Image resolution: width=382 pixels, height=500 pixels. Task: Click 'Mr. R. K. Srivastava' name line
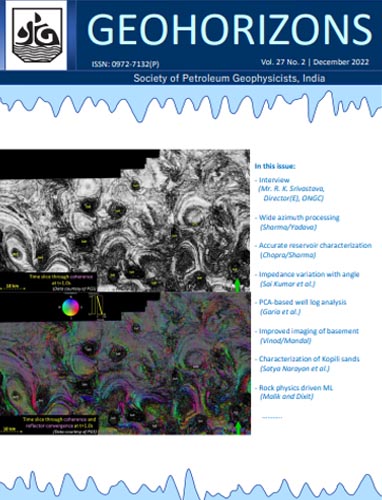click(x=292, y=189)
